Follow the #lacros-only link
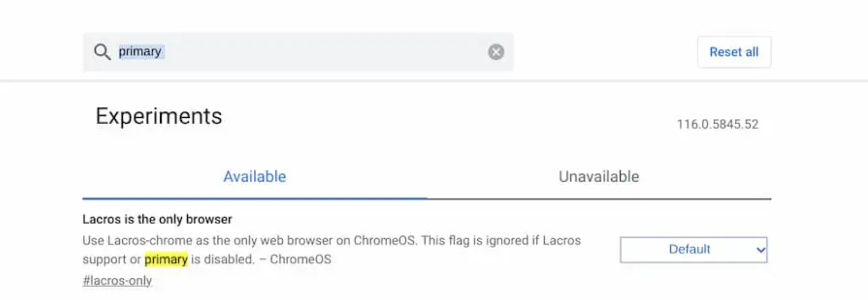This screenshot has height=300, width=868. [117, 280]
